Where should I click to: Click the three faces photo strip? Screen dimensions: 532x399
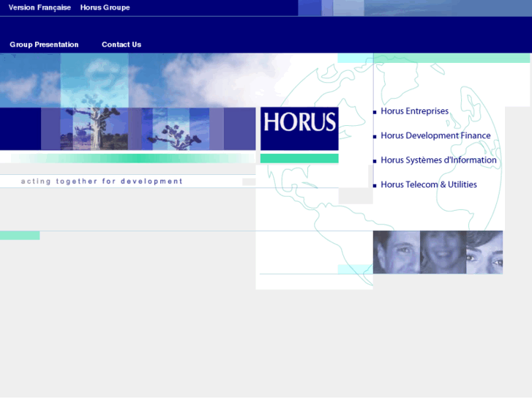[x=438, y=253]
